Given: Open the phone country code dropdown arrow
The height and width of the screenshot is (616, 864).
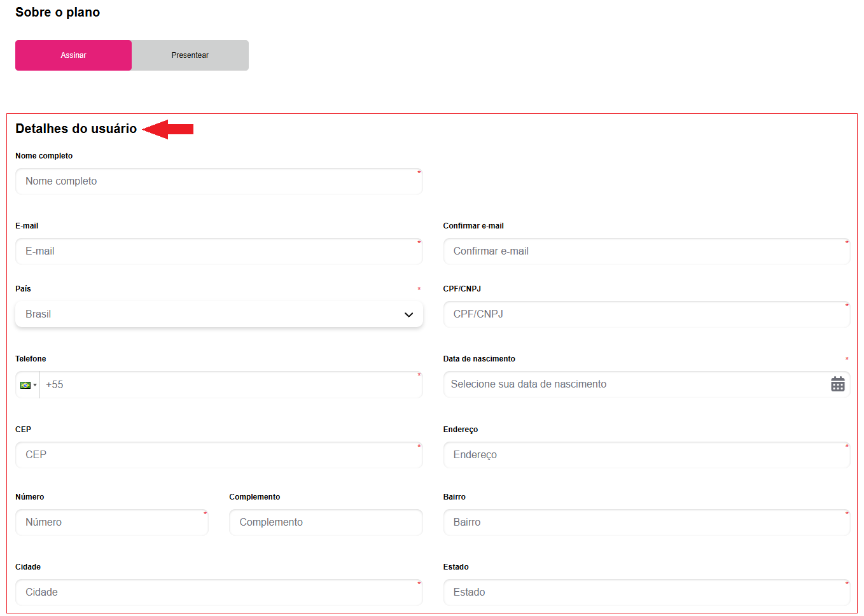Looking at the screenshot, I should coord(35,385).
